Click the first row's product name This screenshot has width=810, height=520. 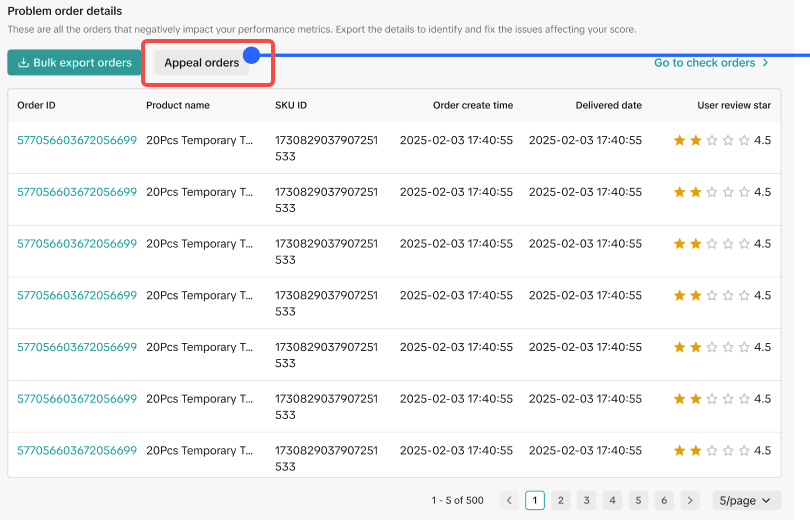tap(191, 140)
